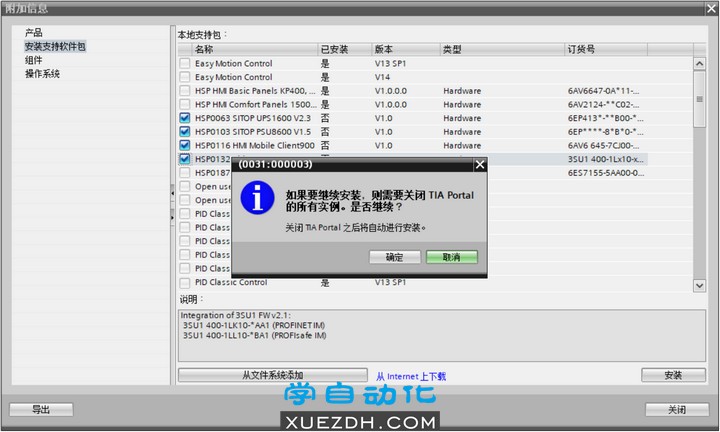Viewport: 720px width, 432px height.
Task: Click the 取消 button in dialog
Action: click(451, 257)
